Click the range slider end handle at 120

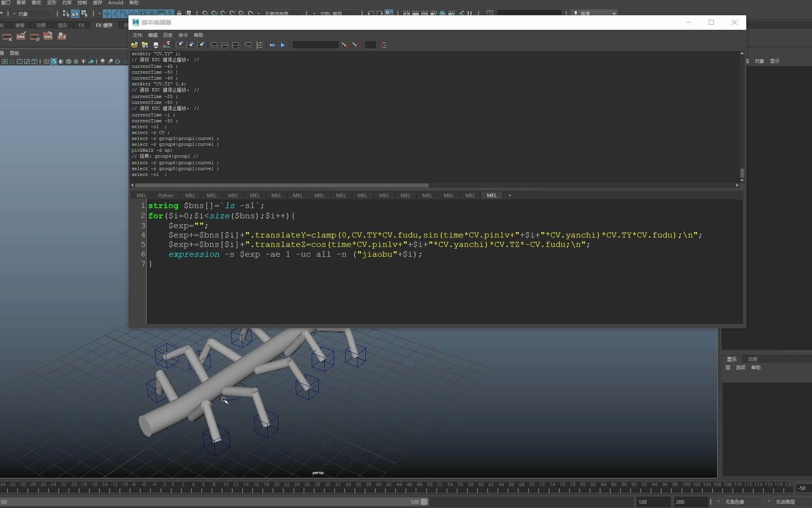point(424,502)
